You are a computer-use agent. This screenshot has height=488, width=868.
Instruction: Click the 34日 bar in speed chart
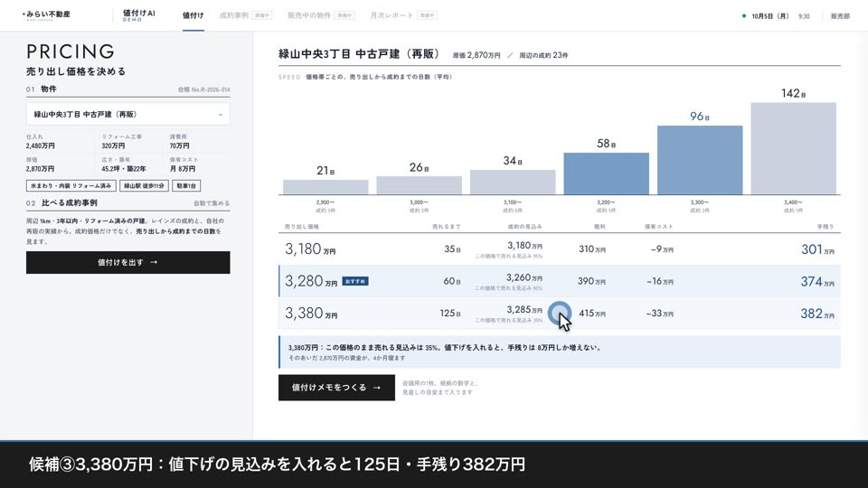513,182
